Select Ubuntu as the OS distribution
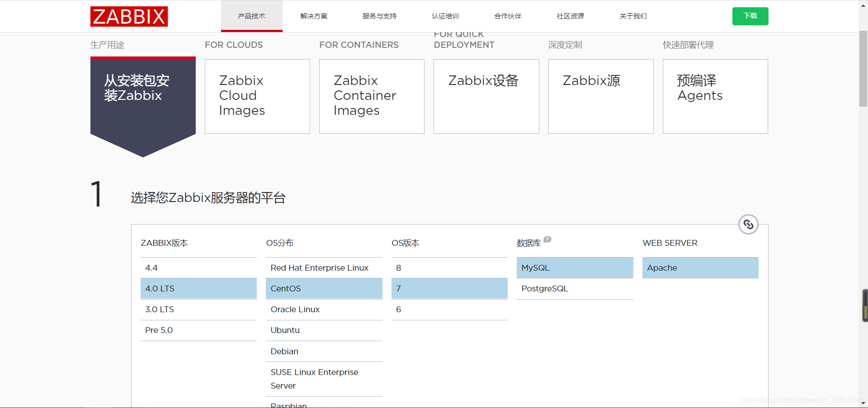Viewport: 868px width, 408px height. (324, 330)
